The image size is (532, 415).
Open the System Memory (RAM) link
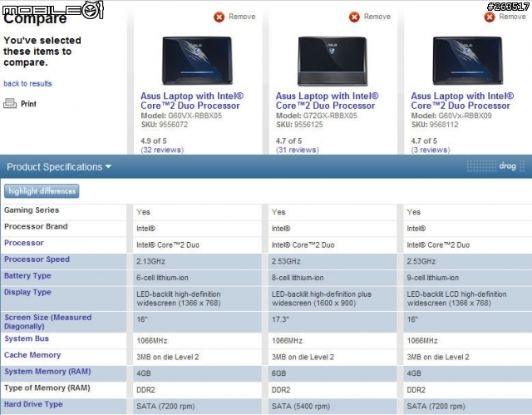click(47, 371)
